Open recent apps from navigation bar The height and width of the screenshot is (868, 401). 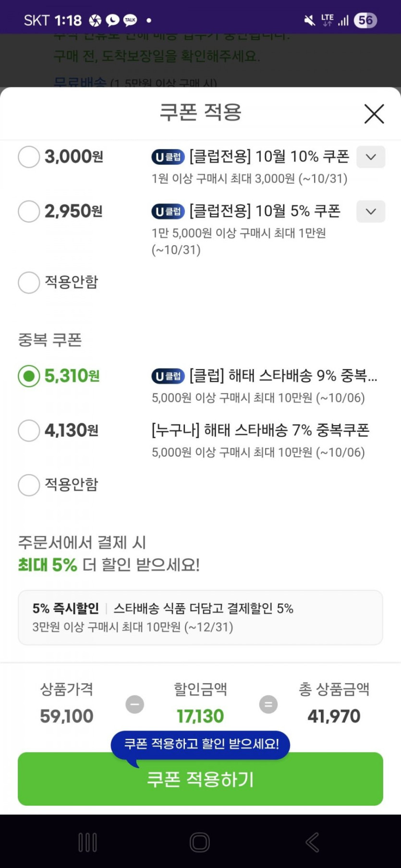click(x=87, y=842)
